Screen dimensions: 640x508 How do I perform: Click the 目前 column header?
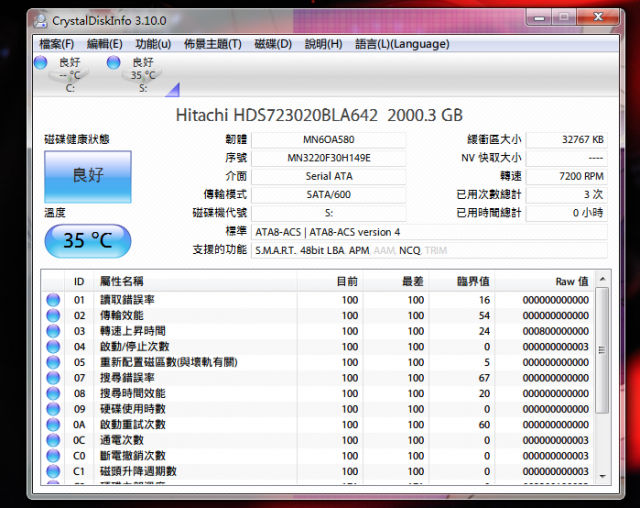coord(330,282)
